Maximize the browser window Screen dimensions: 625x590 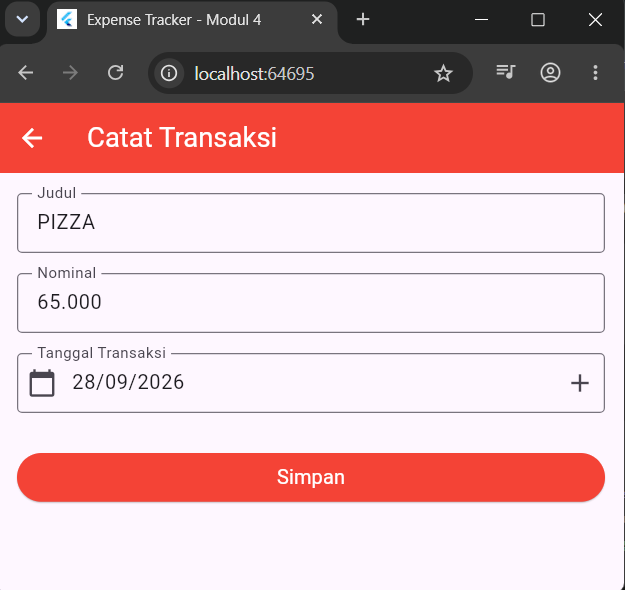tap(538, 19)
